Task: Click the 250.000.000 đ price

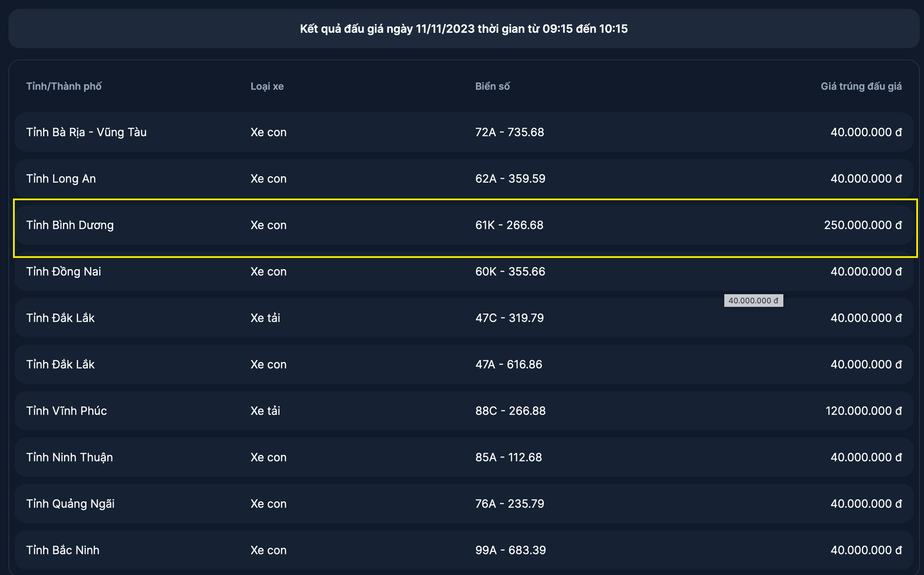Action: (x=863, y=225)
